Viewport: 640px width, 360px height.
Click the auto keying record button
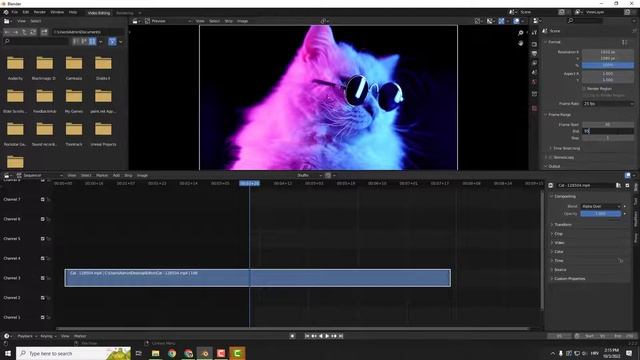click(292, 336)
